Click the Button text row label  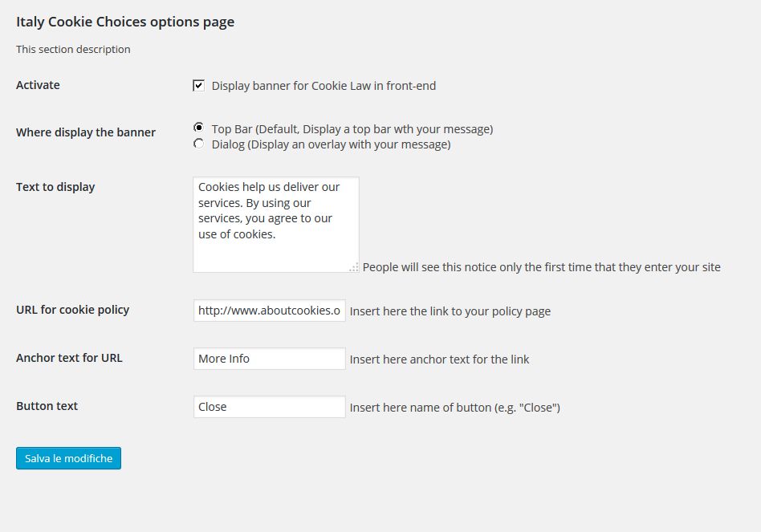pyautogui.click(x=47, y=406)
